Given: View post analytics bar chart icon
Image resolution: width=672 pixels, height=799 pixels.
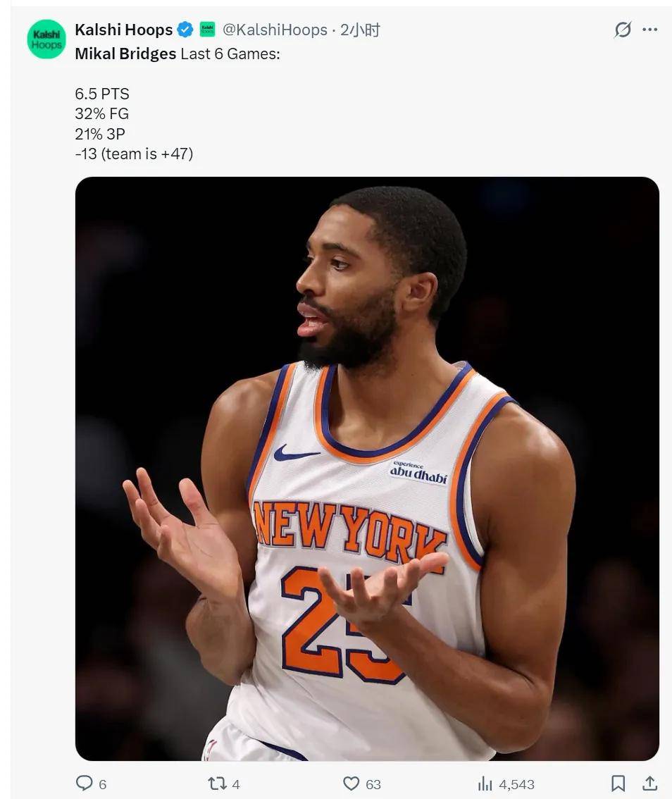Looking at the screenshot, I should (485, 783).
